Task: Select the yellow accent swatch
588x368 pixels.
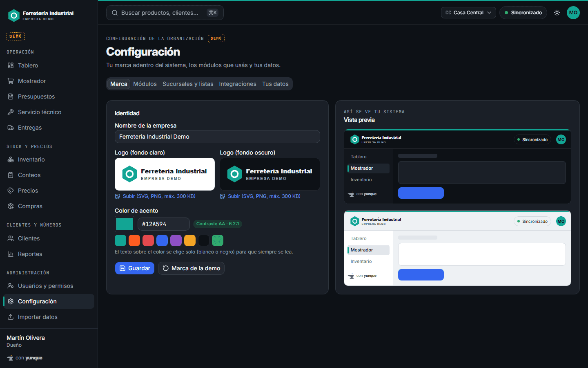Action: [x=190, y=240]
